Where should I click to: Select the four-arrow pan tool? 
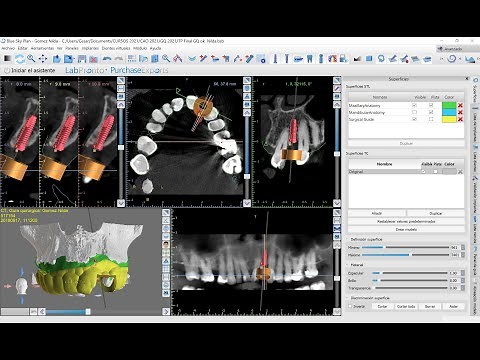[x=43, y=59]
